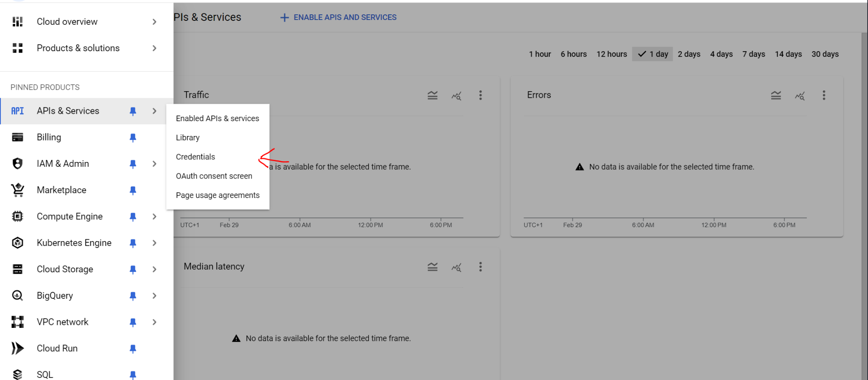
Task: Unpin Billing from pinned products
Action: (133, 138)
